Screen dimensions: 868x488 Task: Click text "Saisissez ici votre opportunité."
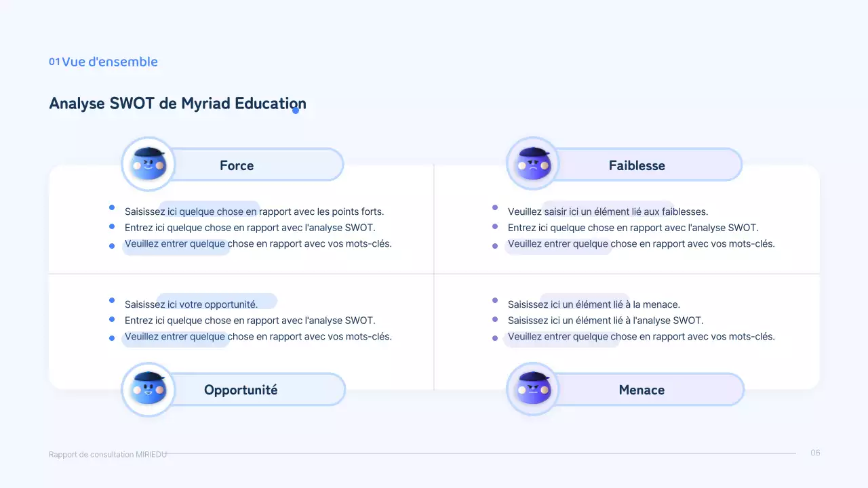(191, 304)
